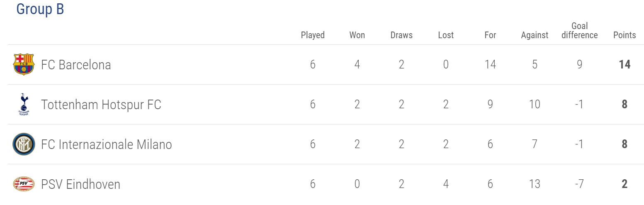Open the PSV Eindhoven team page

[81, 184]
